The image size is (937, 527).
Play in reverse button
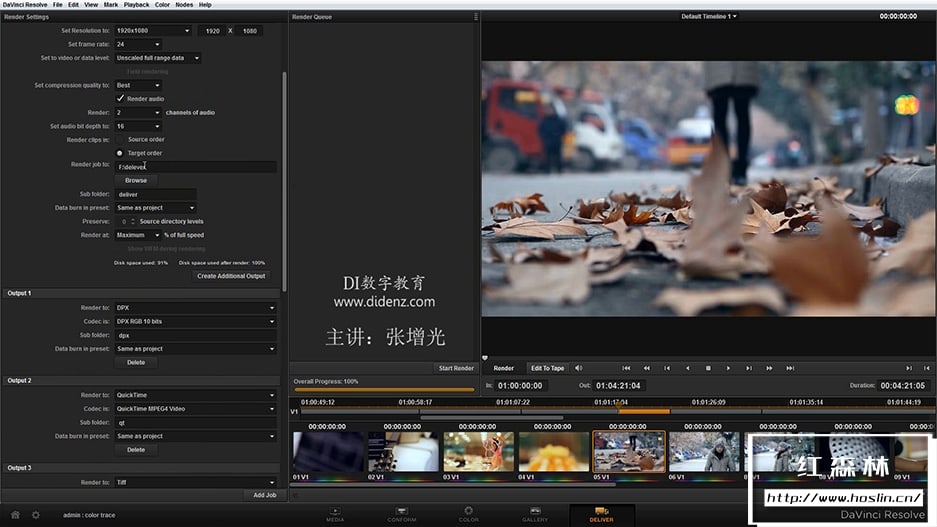(687, 368)
